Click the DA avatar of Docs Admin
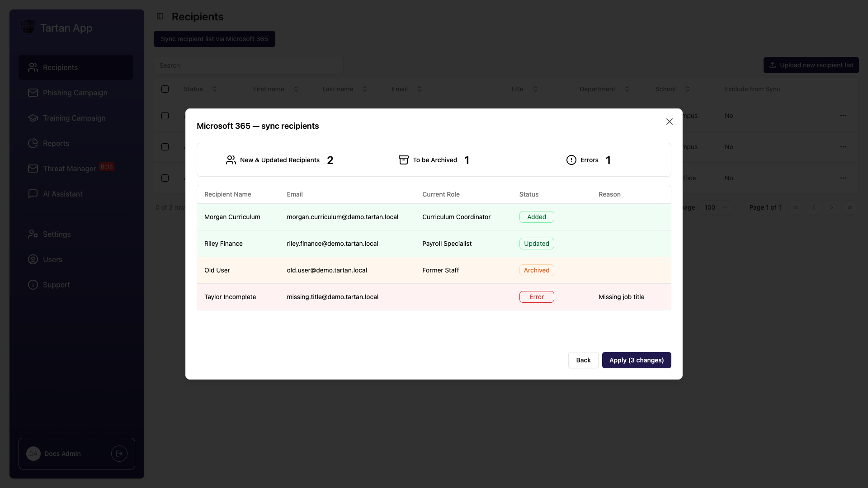Viewport: 868px width, 488px height. point(33,454)
